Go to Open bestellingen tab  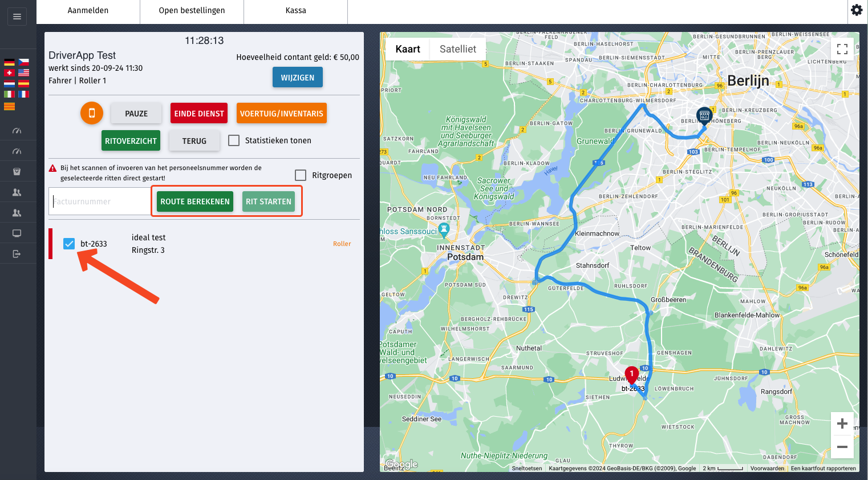pyautogui.click(x=192, y=10)
